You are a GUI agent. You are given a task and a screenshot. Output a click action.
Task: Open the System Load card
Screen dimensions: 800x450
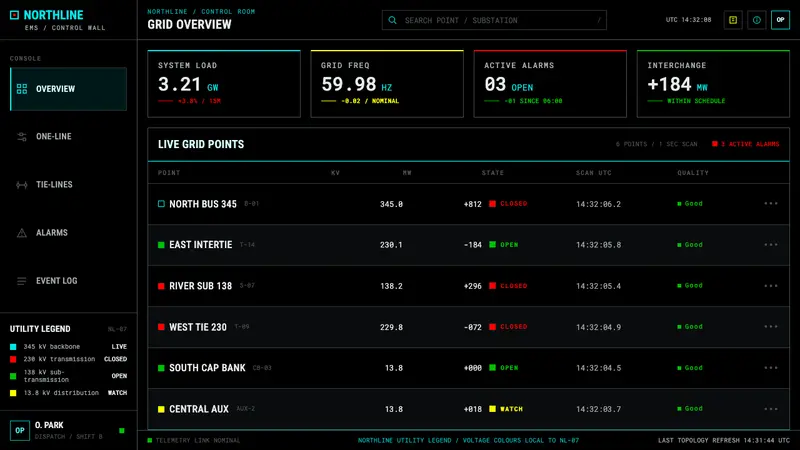tap(224, 84)
